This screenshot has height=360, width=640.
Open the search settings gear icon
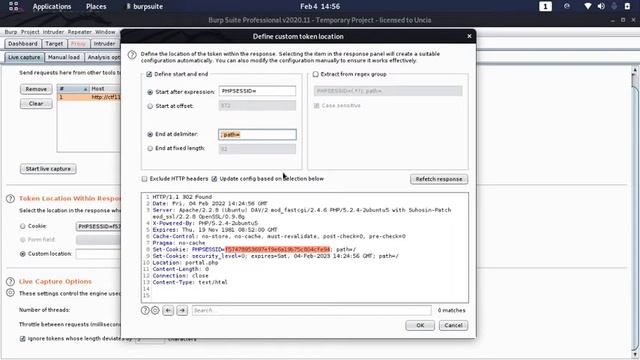point(155,310)
